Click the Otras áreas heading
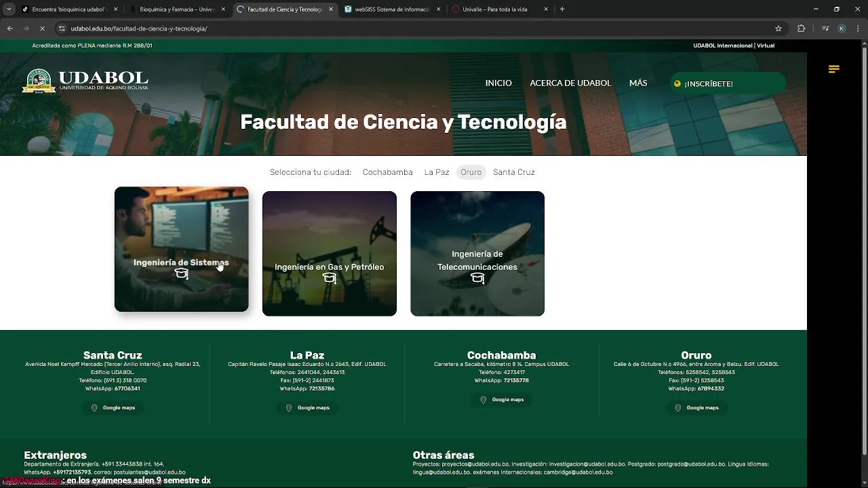Image resolution: width=868 pixels, height=488 pixels. 443,455
